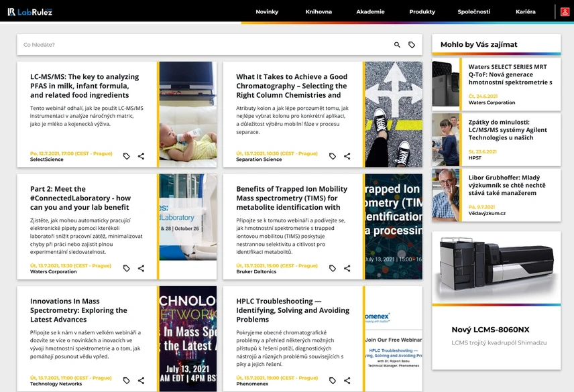This screenshot has width=574, height=392.
Task: Click the lab woman thumbnail in sidebar
Action: [445, 139]
